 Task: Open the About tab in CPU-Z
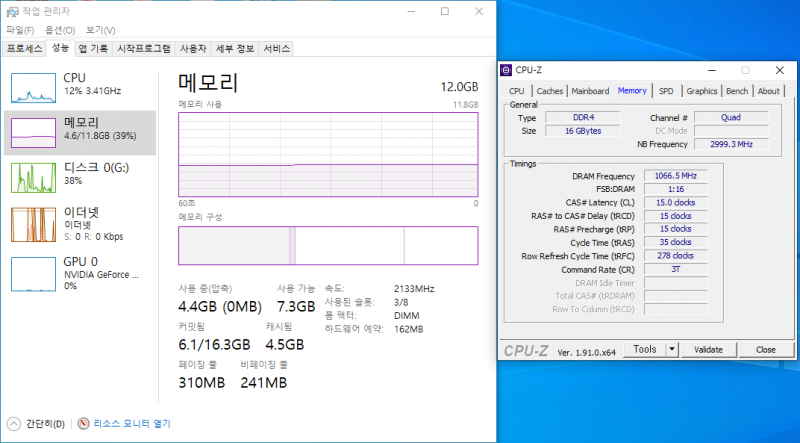tap(768, 91)
